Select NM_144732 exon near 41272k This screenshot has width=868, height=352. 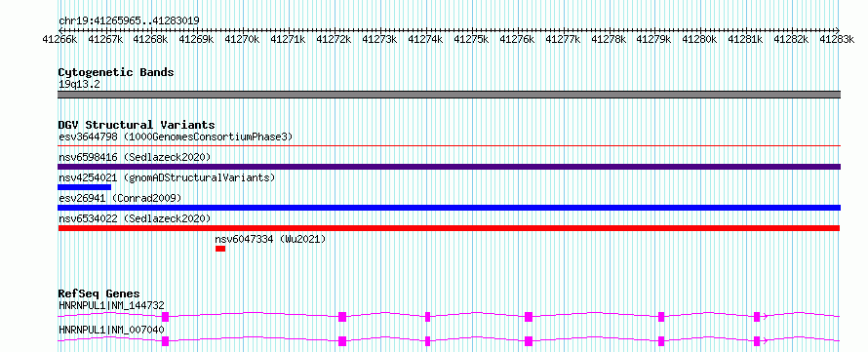point(342,317)
